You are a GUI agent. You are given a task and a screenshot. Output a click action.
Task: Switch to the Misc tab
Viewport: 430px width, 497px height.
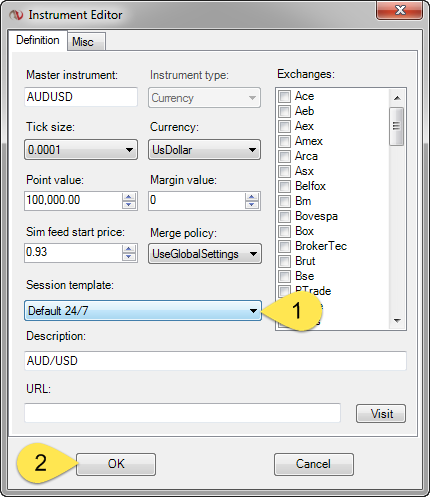point(86,42)
